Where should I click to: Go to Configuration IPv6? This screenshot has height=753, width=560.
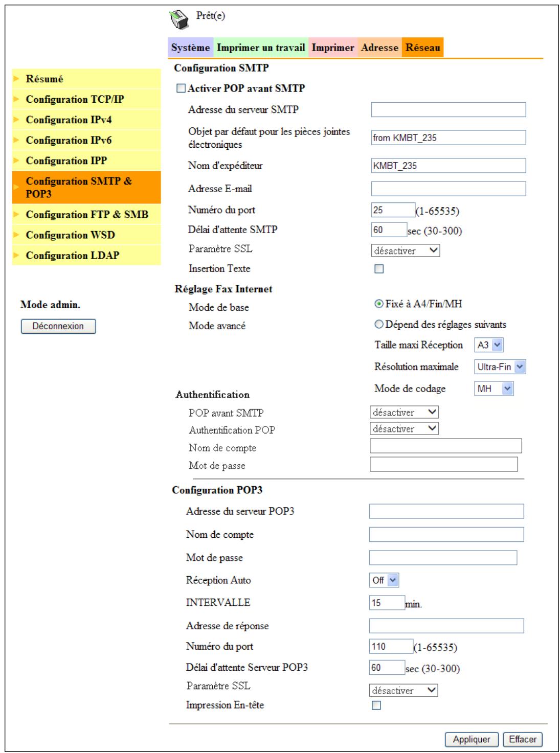(x=86, y=140)
